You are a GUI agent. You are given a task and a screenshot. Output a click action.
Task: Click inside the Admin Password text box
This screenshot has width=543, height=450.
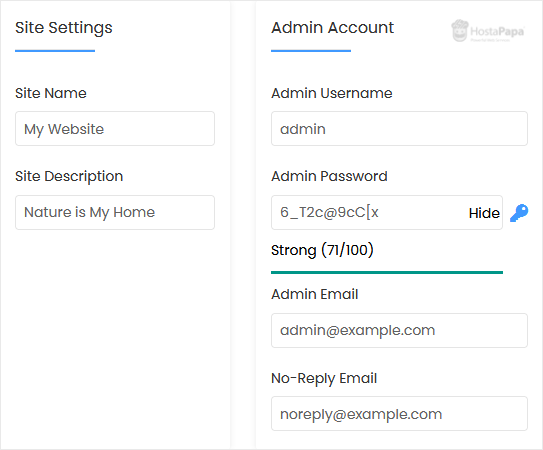pyautogui.click(x=369, y=212)
